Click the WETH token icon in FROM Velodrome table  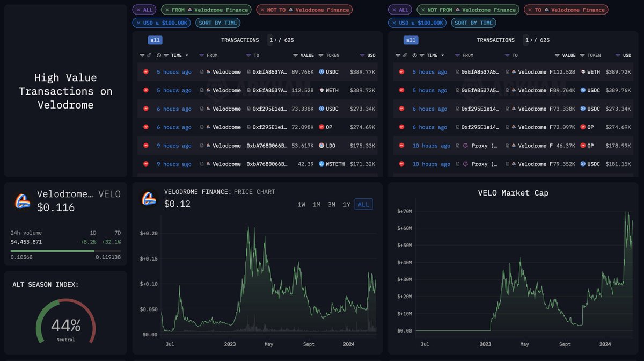click(321, 90)
